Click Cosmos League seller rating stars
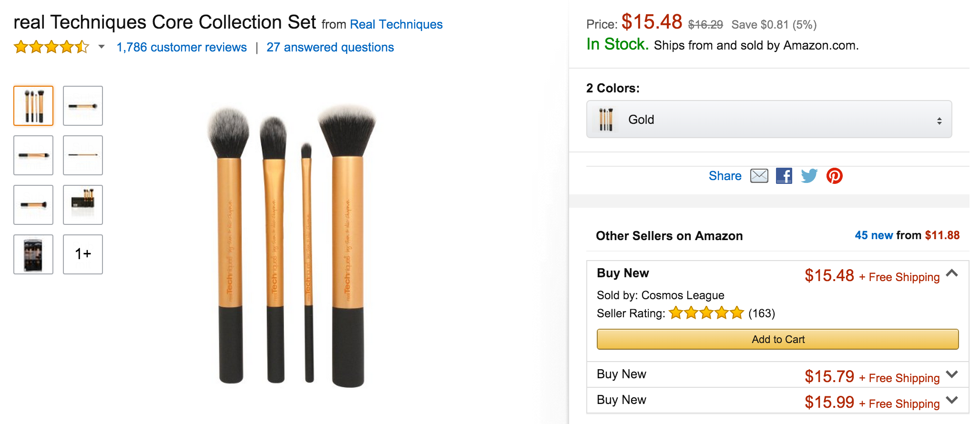This screenshot has height=424, width=980. coord(706,313)
